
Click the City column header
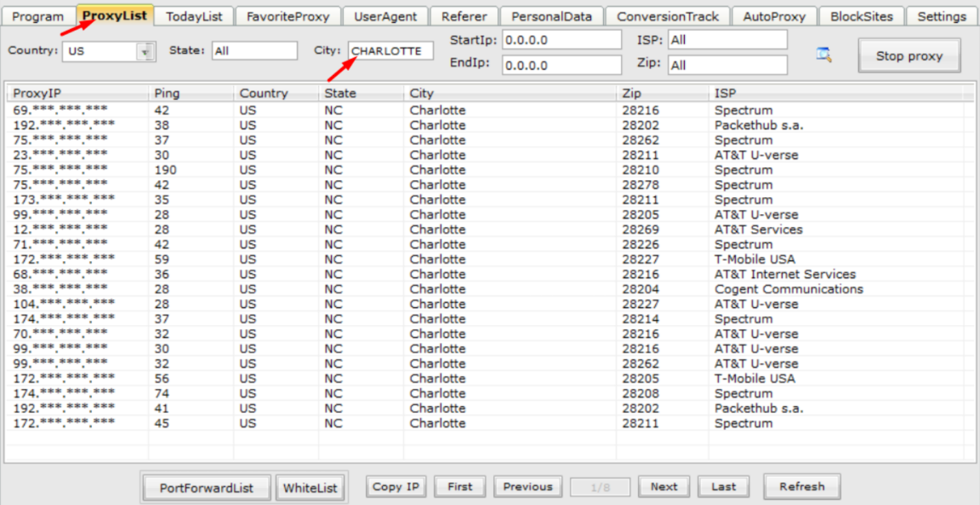(510, 93)
